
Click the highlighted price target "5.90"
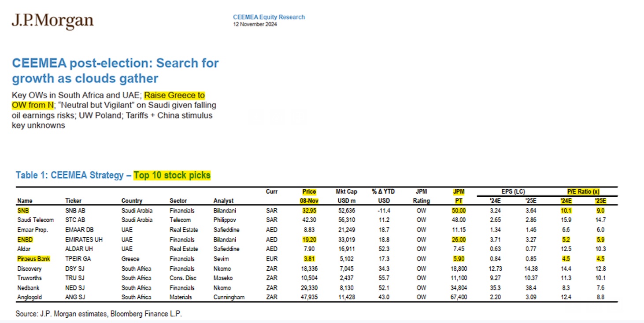pyautogui.click(x=458, y=259)
